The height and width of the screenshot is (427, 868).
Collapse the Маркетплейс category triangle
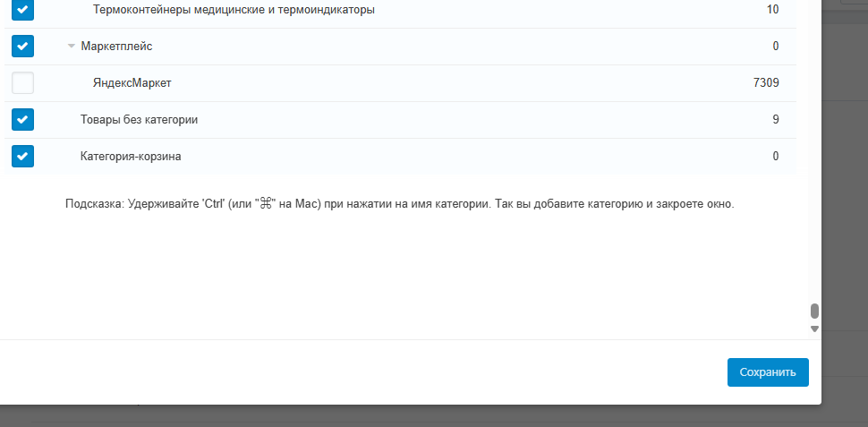[72, 47]
